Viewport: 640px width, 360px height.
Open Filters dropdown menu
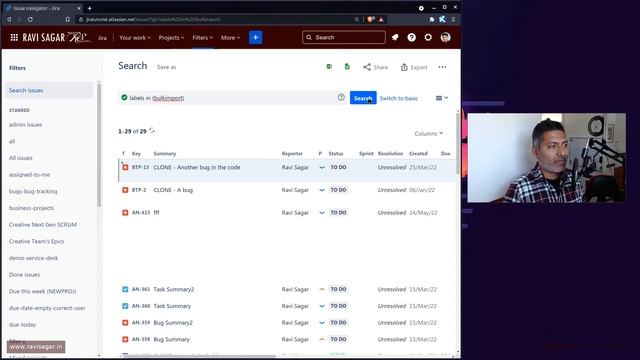coord(203,38)
